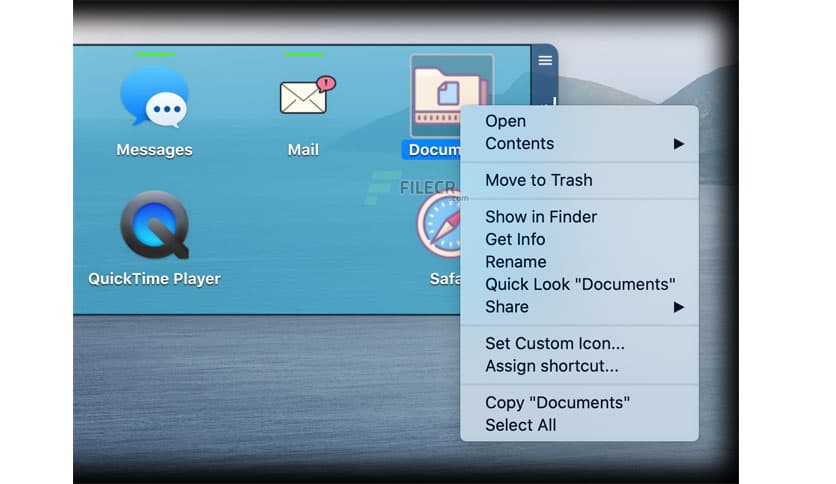Click the Safari compass icon
This screenshot has height=484, width=836.
440,224
